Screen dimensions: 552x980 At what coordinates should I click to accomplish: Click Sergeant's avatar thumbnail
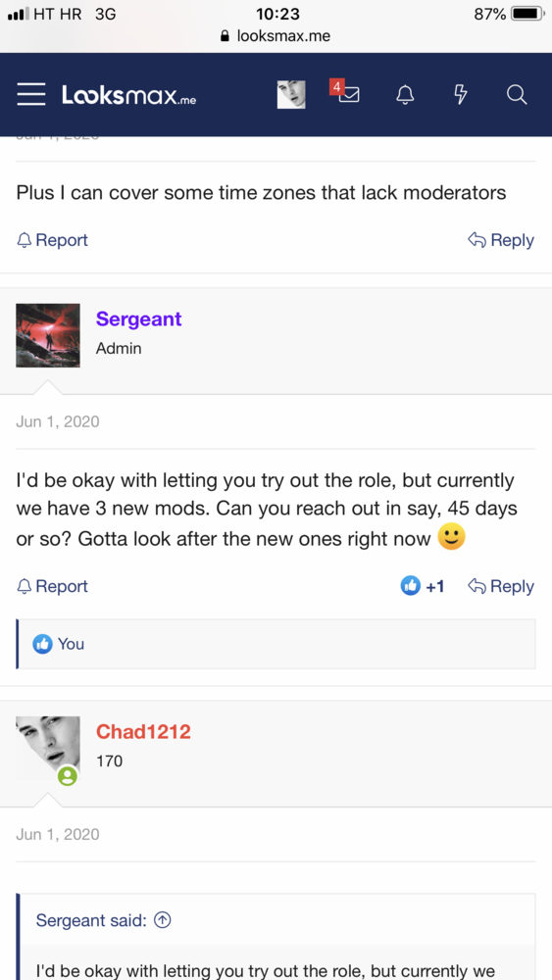(x=48, y=335)
